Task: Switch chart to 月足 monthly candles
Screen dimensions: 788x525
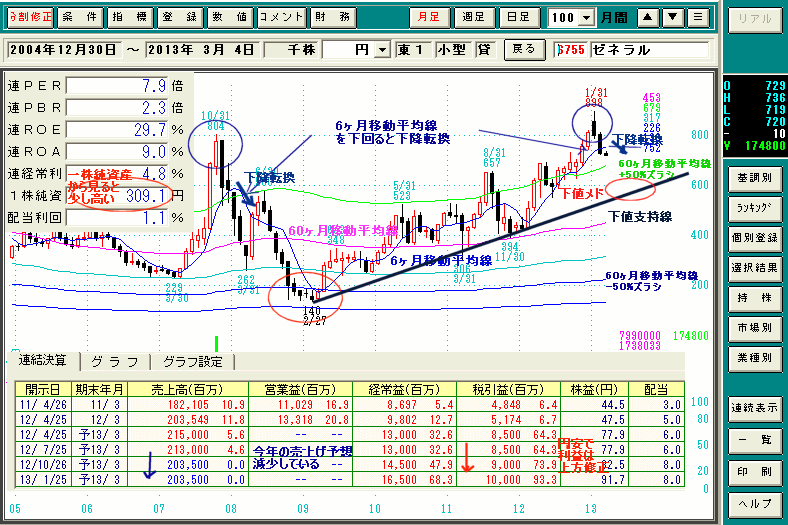Action: 429,18
